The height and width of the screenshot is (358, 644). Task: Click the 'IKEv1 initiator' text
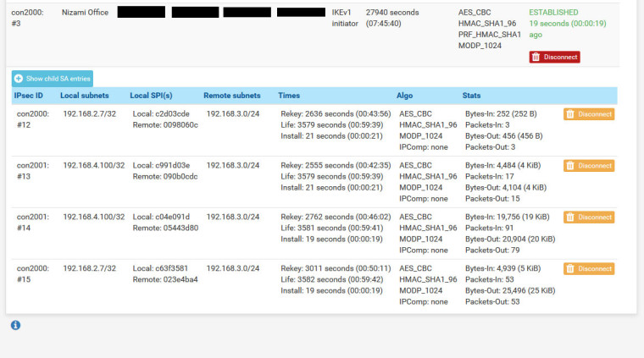coord(345,18)
